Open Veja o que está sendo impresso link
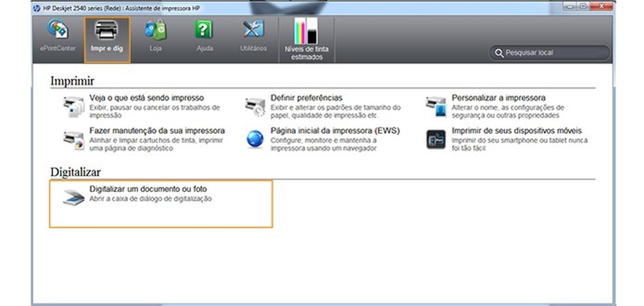 147,98
